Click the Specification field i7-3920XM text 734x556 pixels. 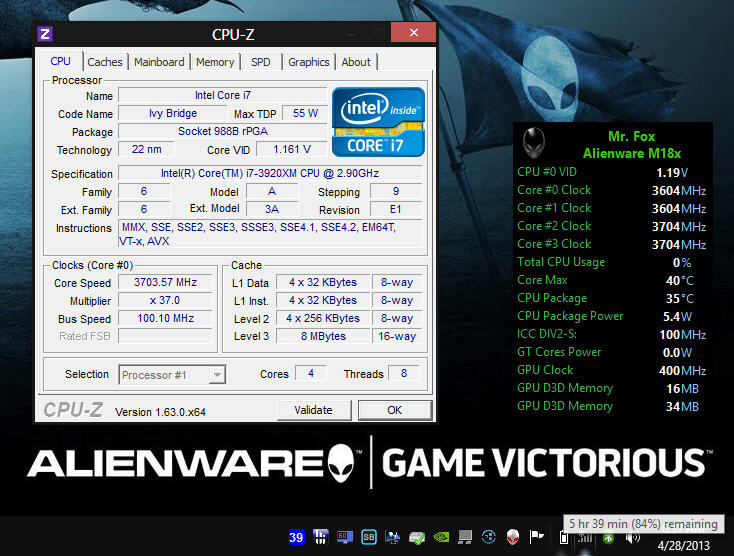click(x=270, y=173)
